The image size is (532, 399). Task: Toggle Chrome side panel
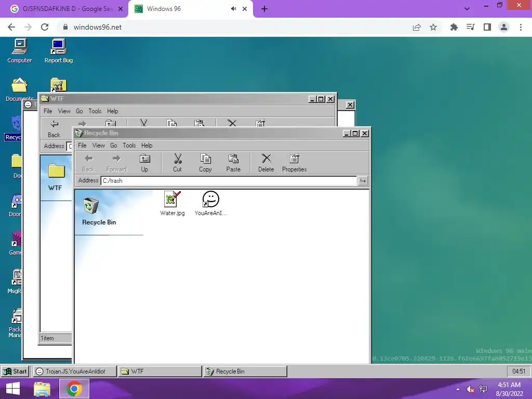(x=487, y=27)
